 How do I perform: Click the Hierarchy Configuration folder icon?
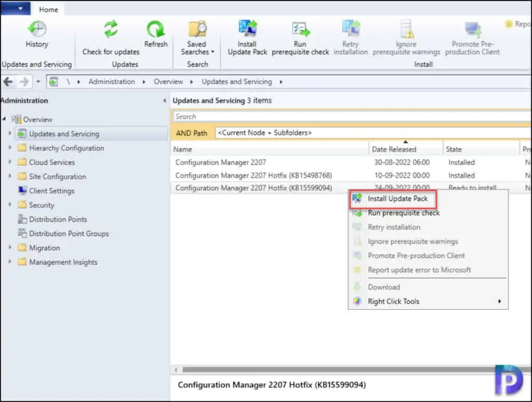(x=22, y=148)
